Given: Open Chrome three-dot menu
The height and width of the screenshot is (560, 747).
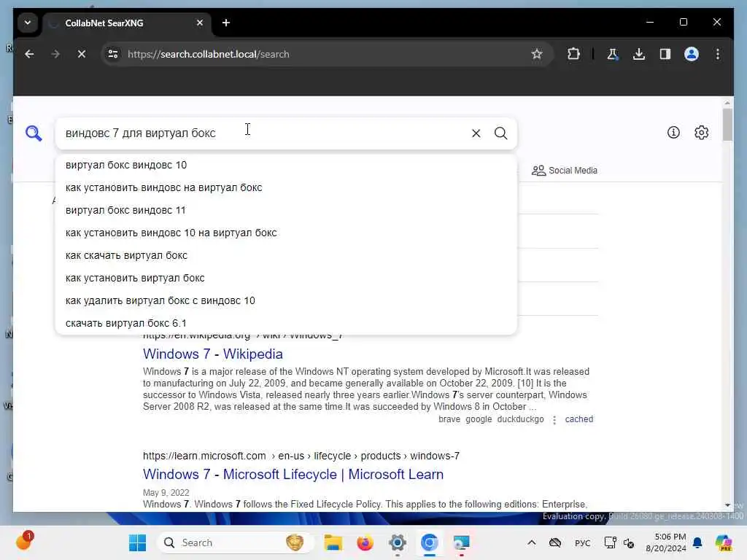Looking at the screenshot, I should tap(718, 54).
